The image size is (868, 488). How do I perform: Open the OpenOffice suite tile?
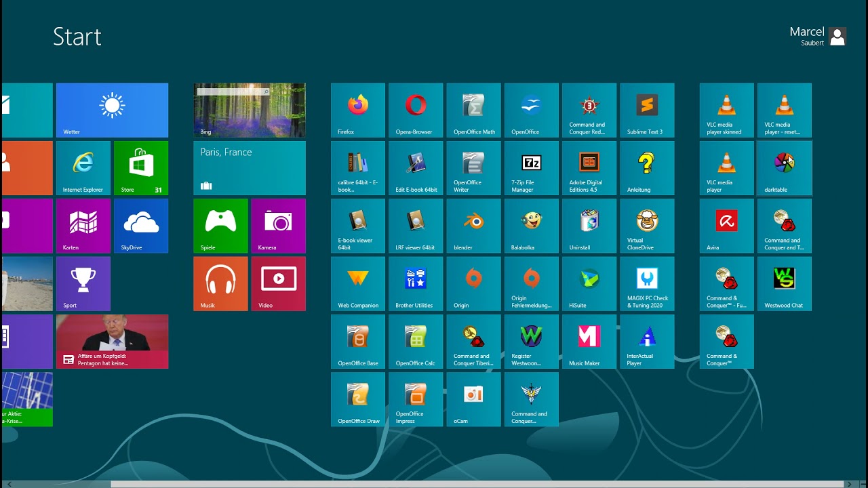[532, 110]
